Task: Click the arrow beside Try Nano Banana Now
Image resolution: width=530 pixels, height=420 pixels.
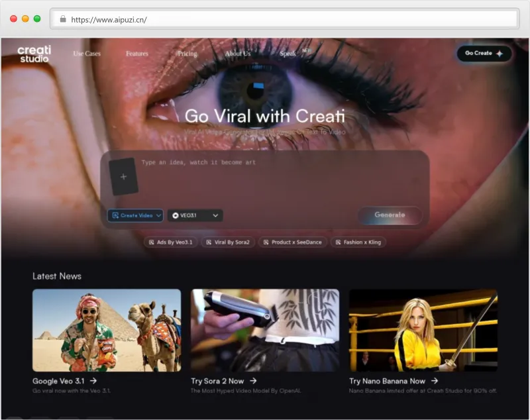Action: pyautogui.click(x=435, y=381)
